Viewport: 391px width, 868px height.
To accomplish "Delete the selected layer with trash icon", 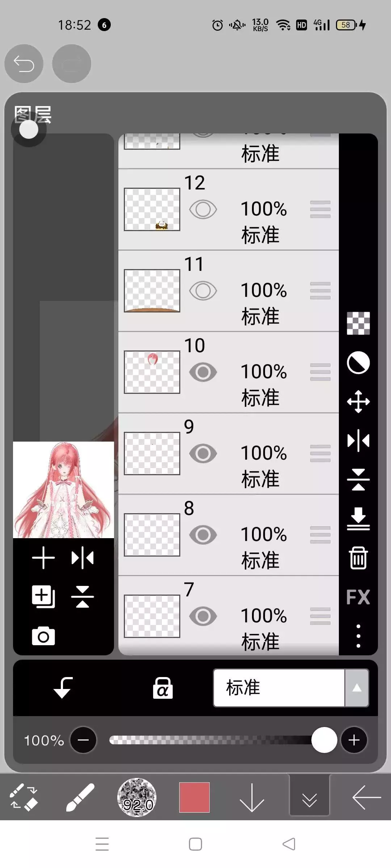I will (x=358, y=558).
